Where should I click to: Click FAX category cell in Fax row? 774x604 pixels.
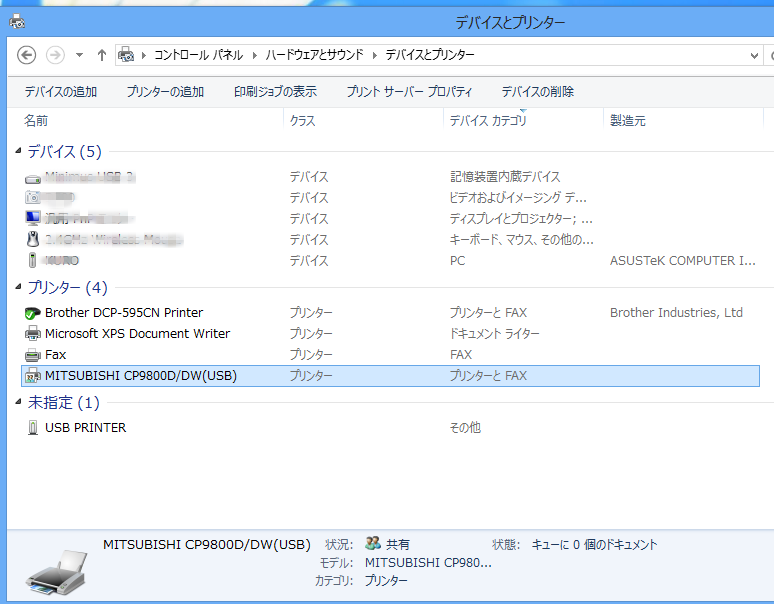461,354
